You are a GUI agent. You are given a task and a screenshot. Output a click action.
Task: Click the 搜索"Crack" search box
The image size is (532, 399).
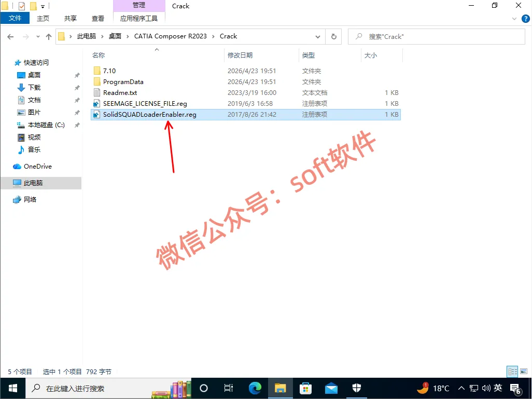[436, 37]
